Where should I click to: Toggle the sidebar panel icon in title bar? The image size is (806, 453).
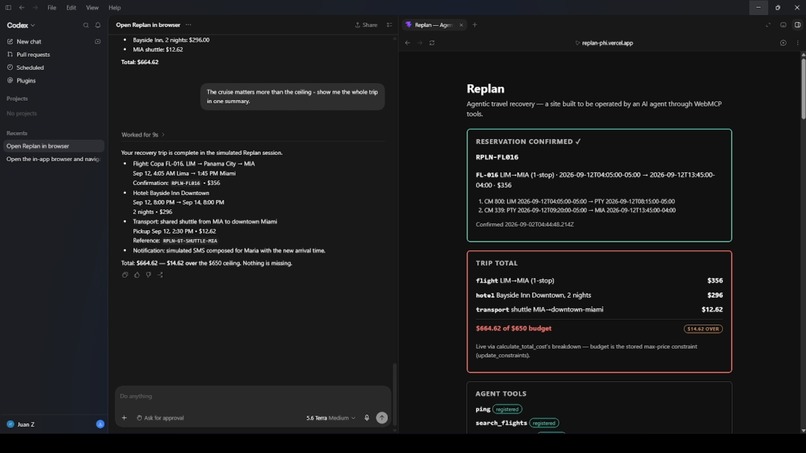8,8
